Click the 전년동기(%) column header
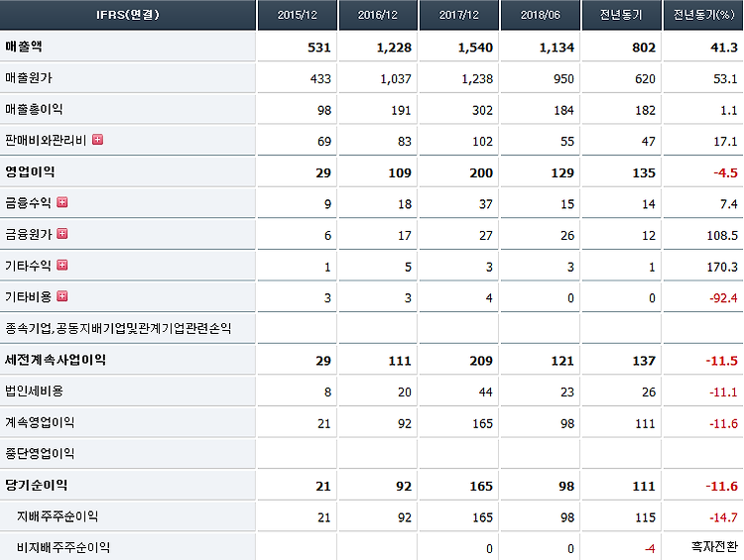The height and width of the screenshot is (560, 744). pyautogui.click(x=703, y=15)
